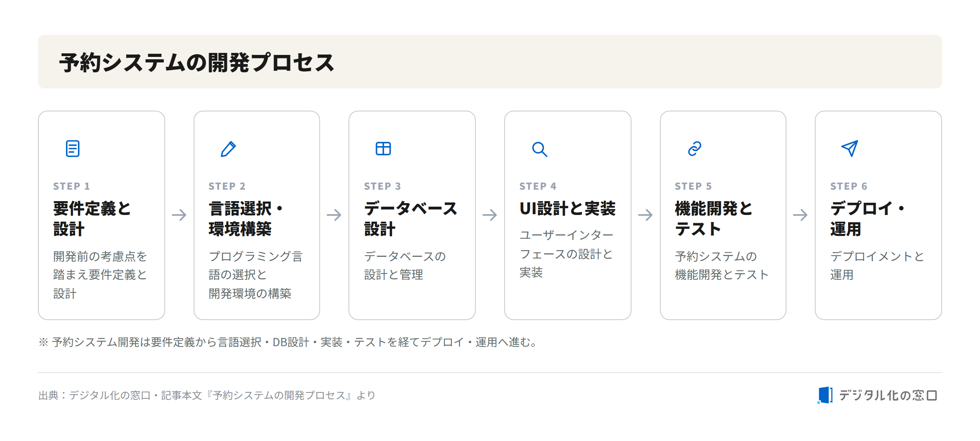This screenshot has width=980, height=441.
Task: Click the デプロイ・運用 heading
Action: click(867, 219)
